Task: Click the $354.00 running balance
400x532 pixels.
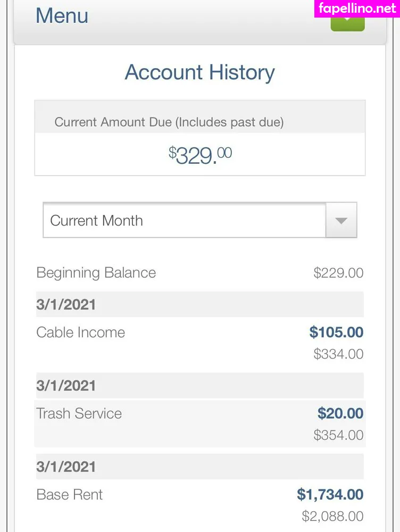Action: (338, 435)
